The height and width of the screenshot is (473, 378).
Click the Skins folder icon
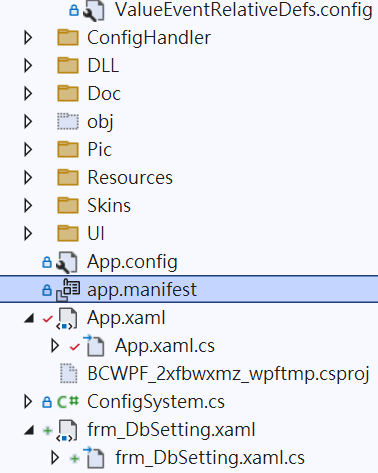click(x=68, y=205)
